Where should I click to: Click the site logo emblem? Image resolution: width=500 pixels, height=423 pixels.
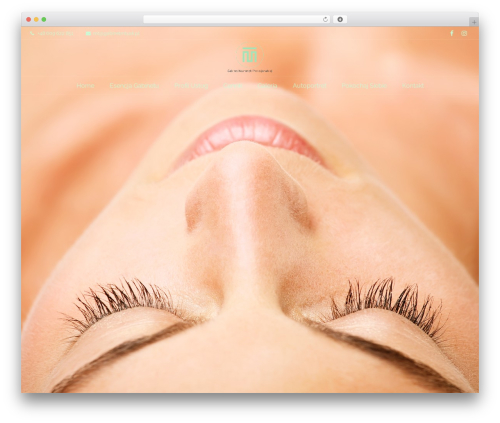(x=250, y=55)
